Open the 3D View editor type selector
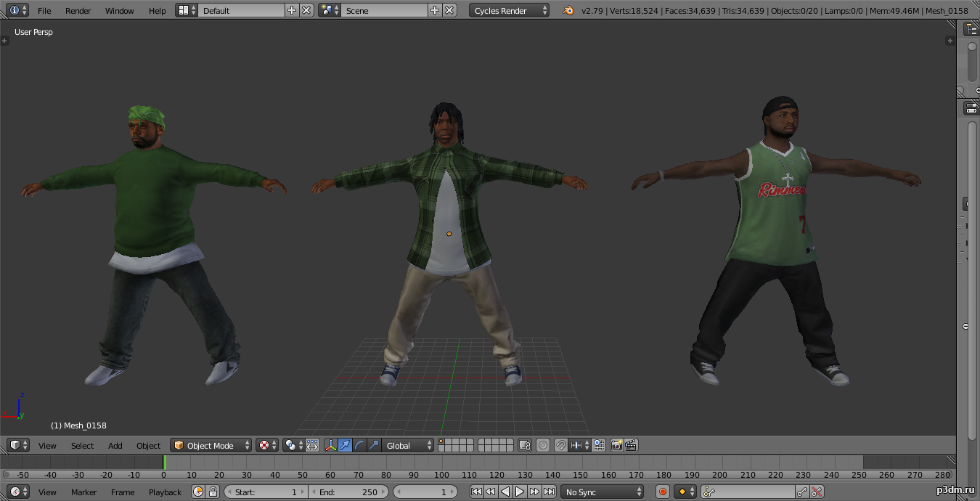 tap(19, 445)
